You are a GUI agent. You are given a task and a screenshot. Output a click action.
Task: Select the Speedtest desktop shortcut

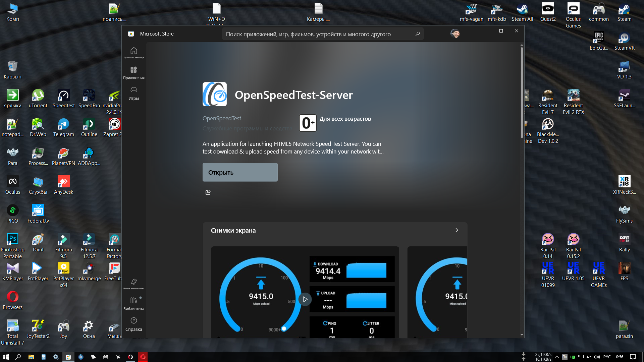point(63,99)
